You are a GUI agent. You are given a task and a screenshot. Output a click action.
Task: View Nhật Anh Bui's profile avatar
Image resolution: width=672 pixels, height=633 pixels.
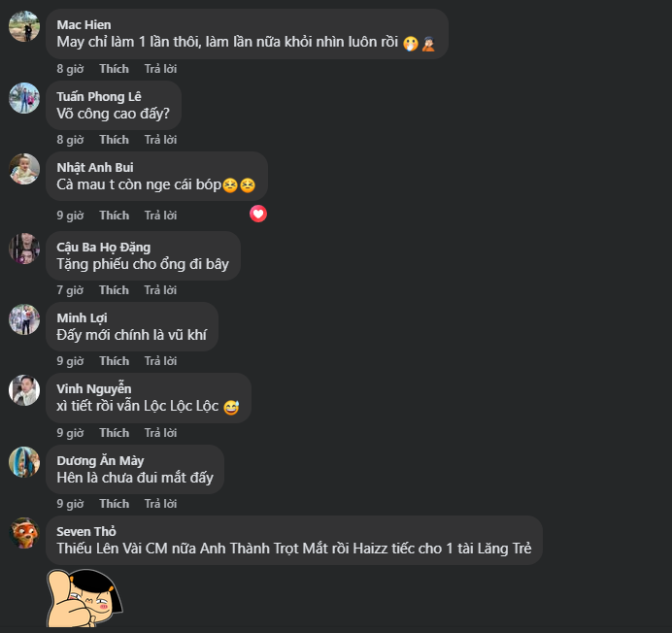[24, 169]
